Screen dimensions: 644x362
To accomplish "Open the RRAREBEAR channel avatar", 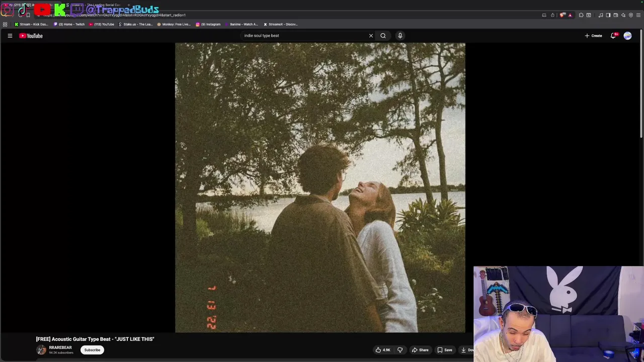I will (41, 350).
